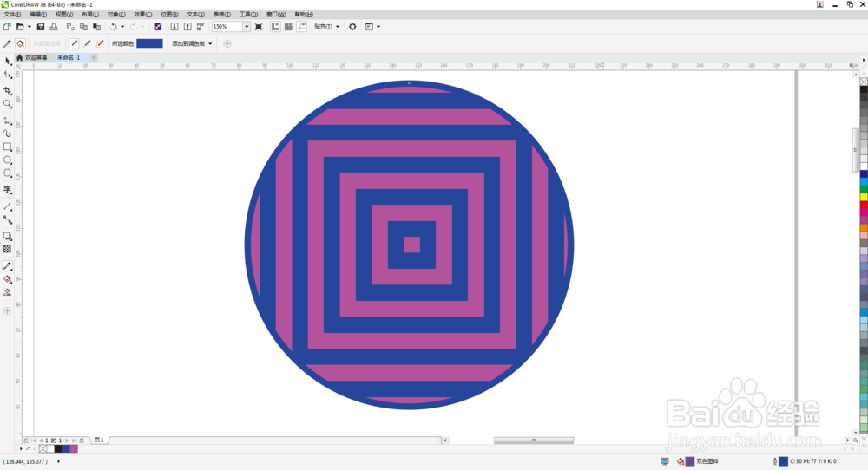Toggle apply color paint bucket mode

click(21, 43)
